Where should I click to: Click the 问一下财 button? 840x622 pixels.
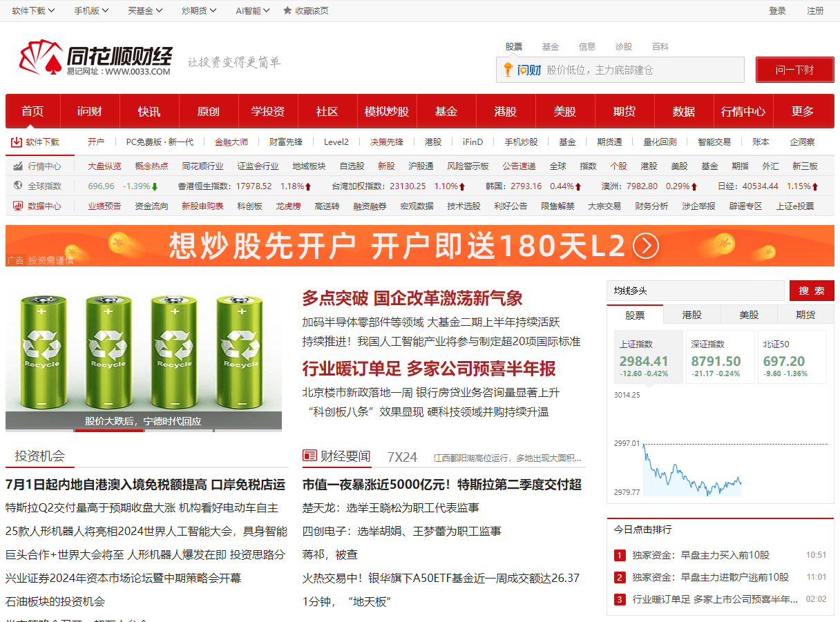795,70
